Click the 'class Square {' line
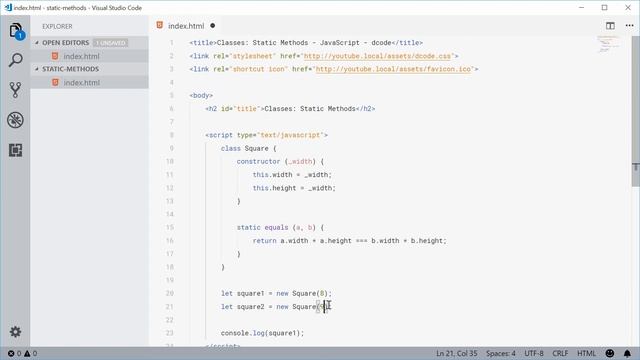The height and width of the screenshot is (360, 640). pyautogui.click(x=248, y=149)
